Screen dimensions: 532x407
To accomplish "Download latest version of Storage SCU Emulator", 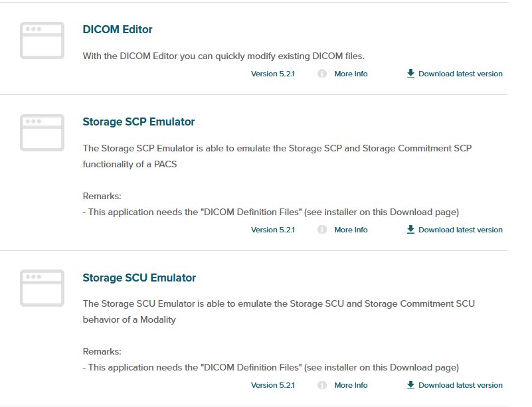I will pos(460,385).
